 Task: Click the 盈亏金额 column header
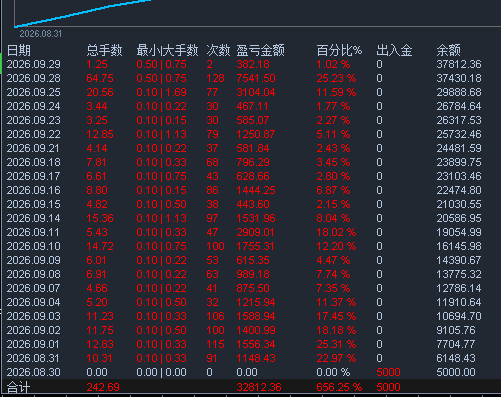click(261, 51)
